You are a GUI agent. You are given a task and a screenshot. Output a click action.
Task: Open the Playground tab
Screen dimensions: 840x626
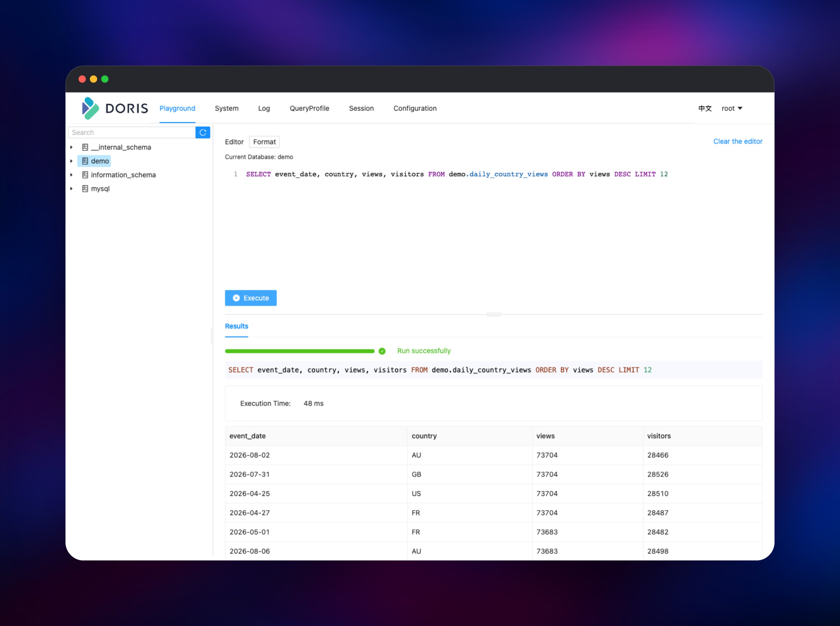click(x=177, y=108)
